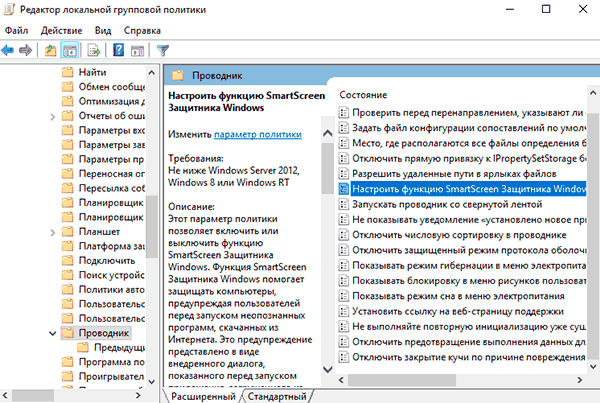Click the policy list scroll-down arrow

tap(593, 367)
